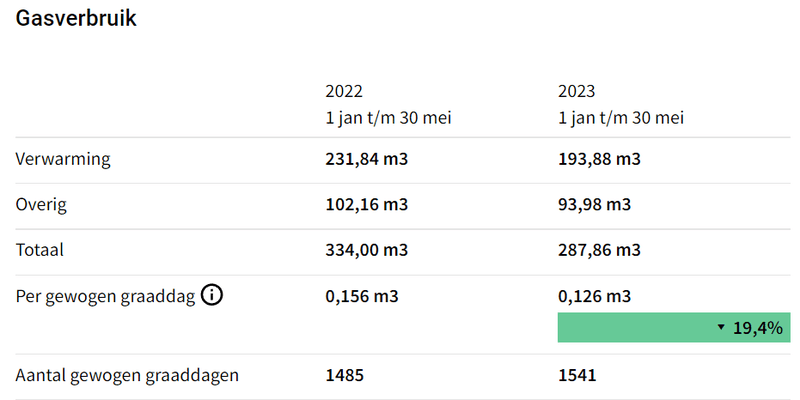
Task: Select the 93,98 m3 value
Action: [x=594, y=204]
